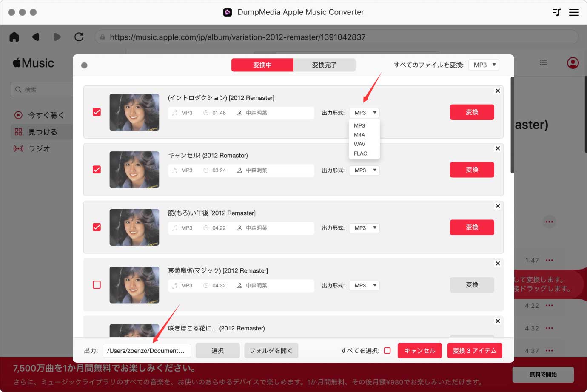Viewport: 587px width, 392px height.
Task: Open more options for the 4:22 track
Action: pos(550,305)
